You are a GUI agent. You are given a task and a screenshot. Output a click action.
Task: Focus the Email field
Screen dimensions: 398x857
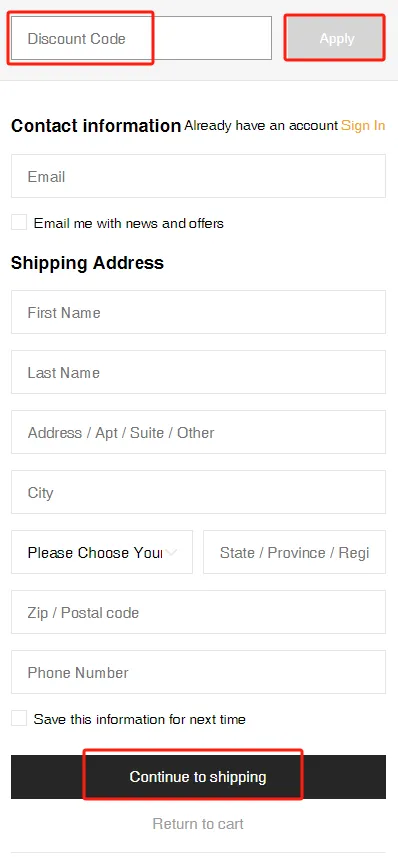(198, 176)
